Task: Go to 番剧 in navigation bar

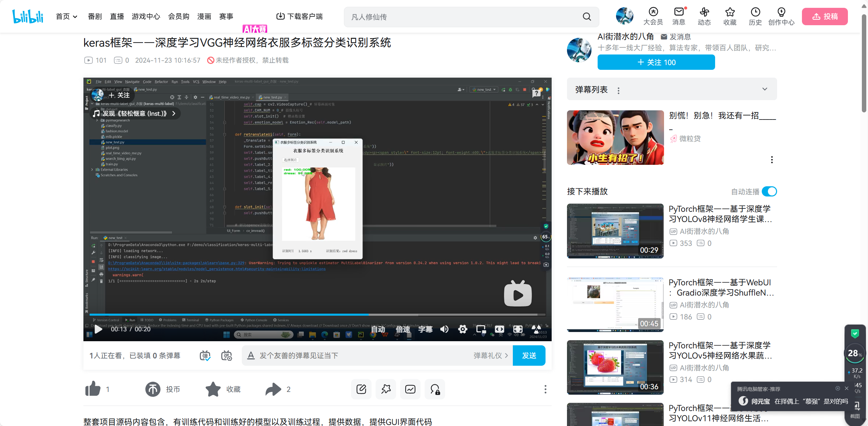Action: [x=95, y=16]
